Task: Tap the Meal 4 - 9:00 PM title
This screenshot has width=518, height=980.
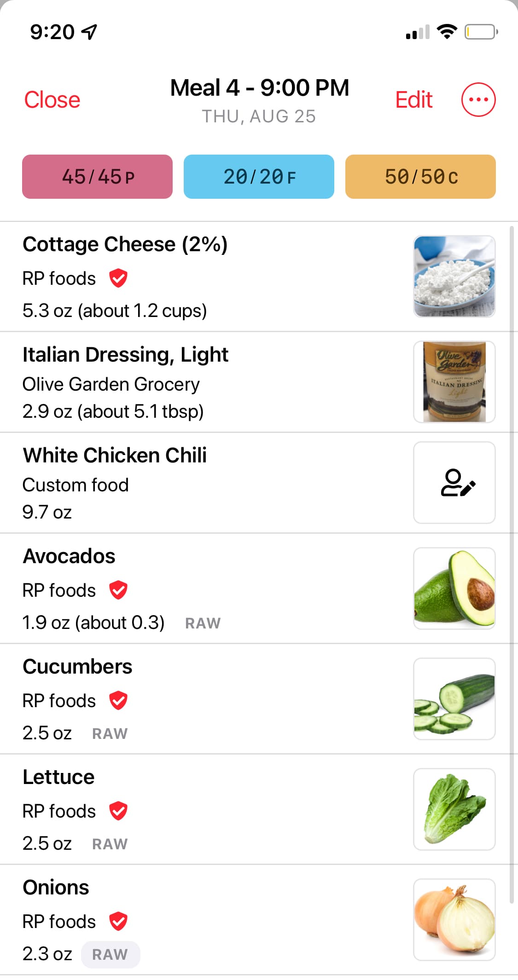Action: click(x=259, y=88)
